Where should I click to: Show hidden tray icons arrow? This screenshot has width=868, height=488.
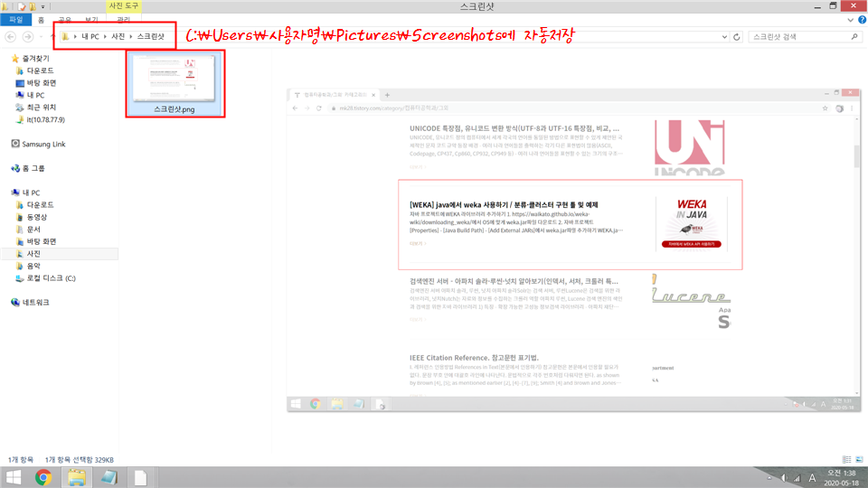769,477
